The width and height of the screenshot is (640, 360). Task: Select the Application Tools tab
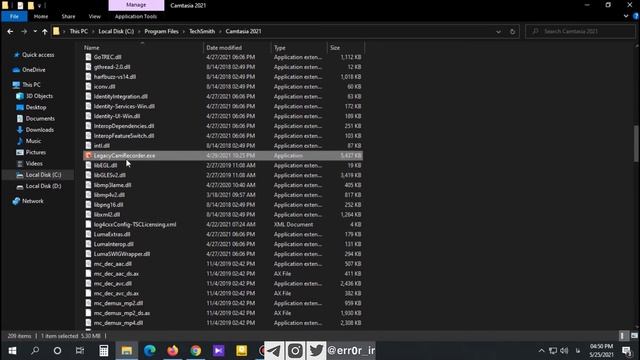(136, 16)
